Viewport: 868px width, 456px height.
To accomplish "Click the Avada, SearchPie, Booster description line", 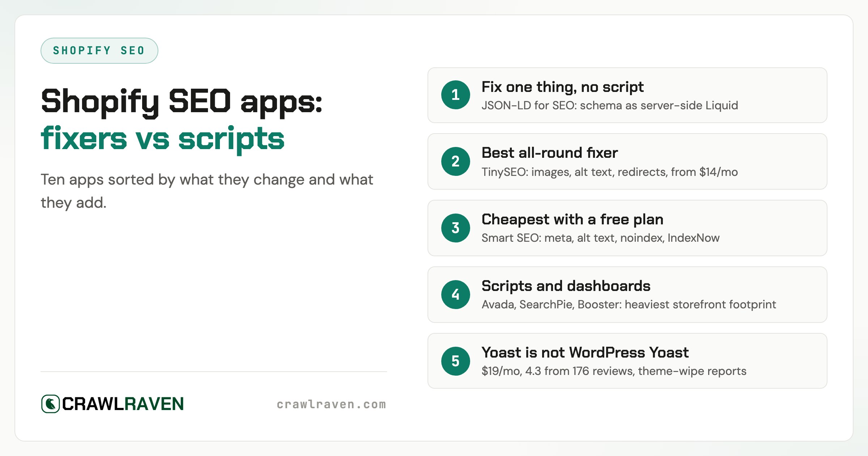I will [x=629, y=305].
